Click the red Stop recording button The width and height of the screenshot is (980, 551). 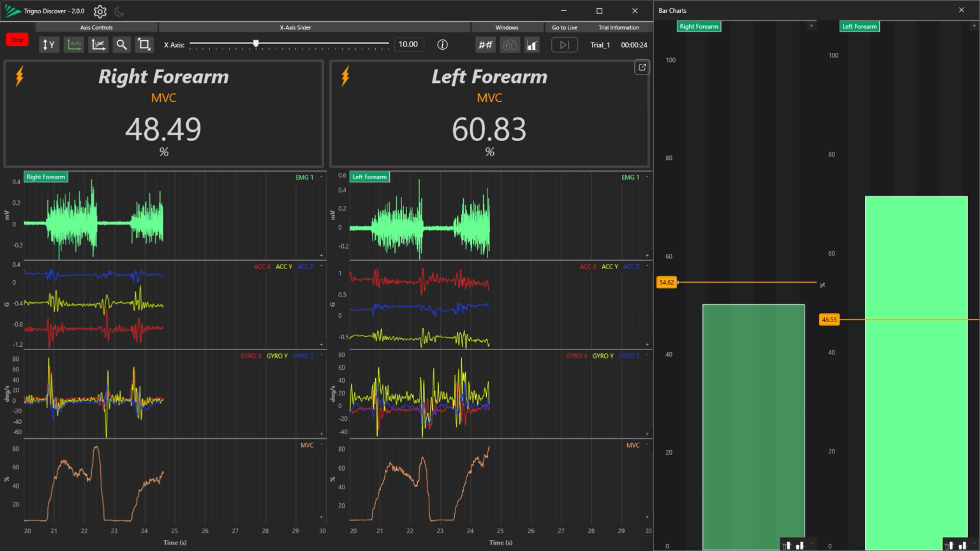coord(17,40)
